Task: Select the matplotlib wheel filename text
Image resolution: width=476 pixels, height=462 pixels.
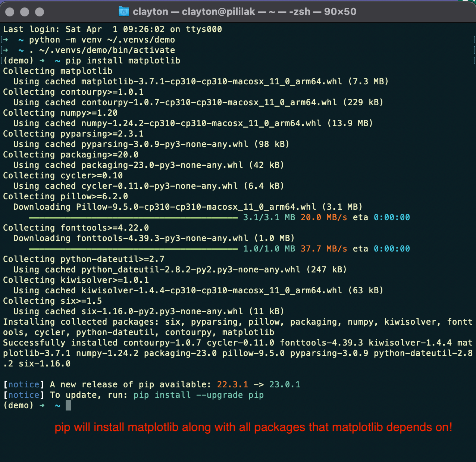Action: tap(209, 81)
